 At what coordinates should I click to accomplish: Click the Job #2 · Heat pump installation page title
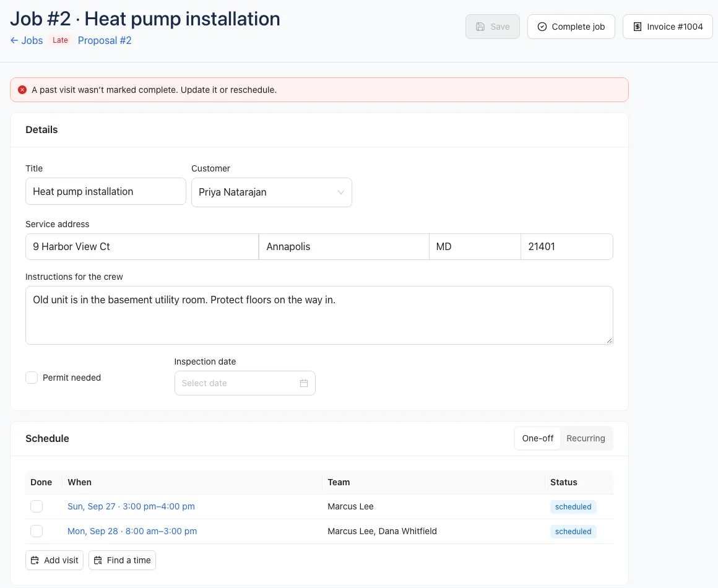145,19
